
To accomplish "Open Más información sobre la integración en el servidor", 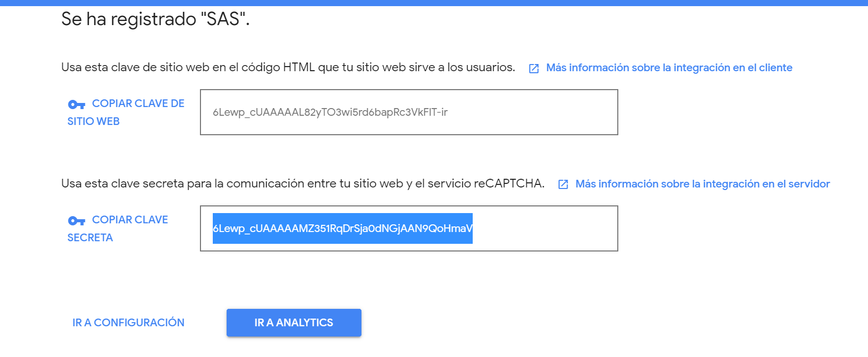I will (x=702, y=184).
